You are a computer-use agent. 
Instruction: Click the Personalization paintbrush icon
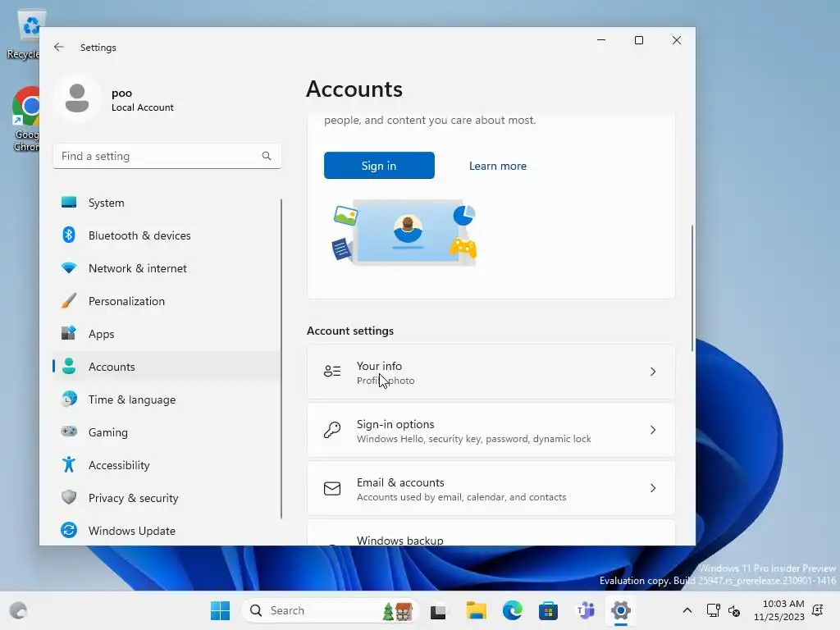point(69,300)
